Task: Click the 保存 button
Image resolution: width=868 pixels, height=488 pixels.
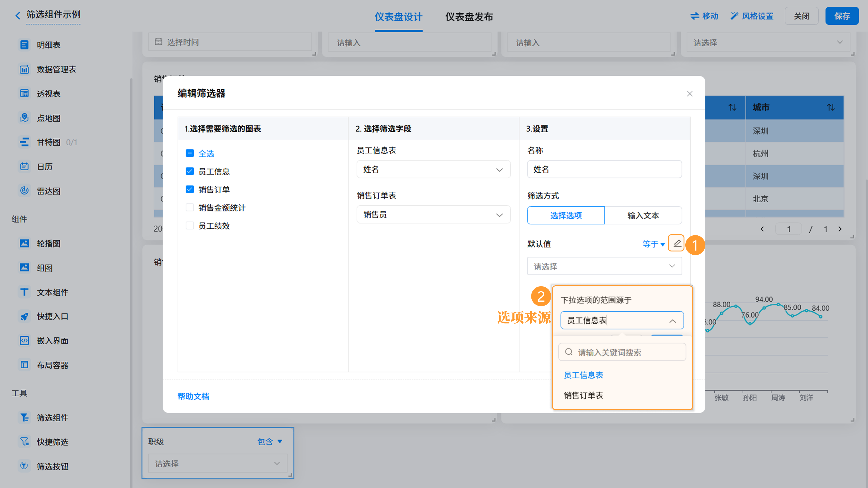Action: (x=842, y=16)
